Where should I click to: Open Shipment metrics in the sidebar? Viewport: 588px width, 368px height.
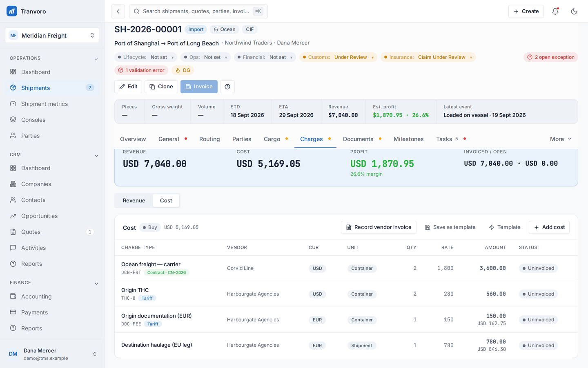click(52, 104)
